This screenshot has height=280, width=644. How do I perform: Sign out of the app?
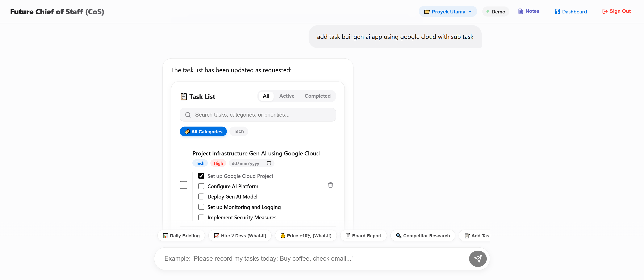(616, 11)
